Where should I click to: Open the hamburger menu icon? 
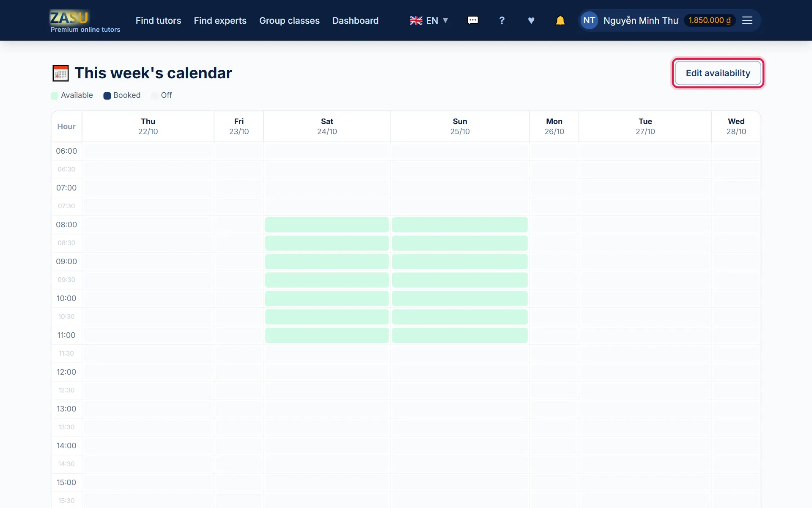tap(747, 20)
